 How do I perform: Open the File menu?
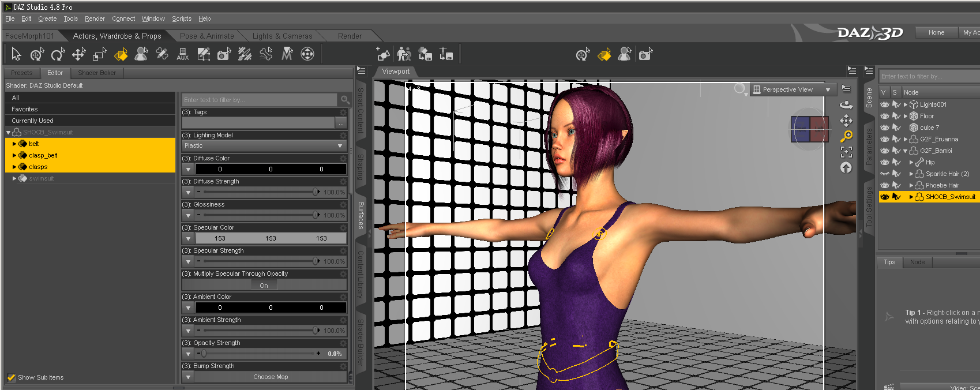coord(10,18)
